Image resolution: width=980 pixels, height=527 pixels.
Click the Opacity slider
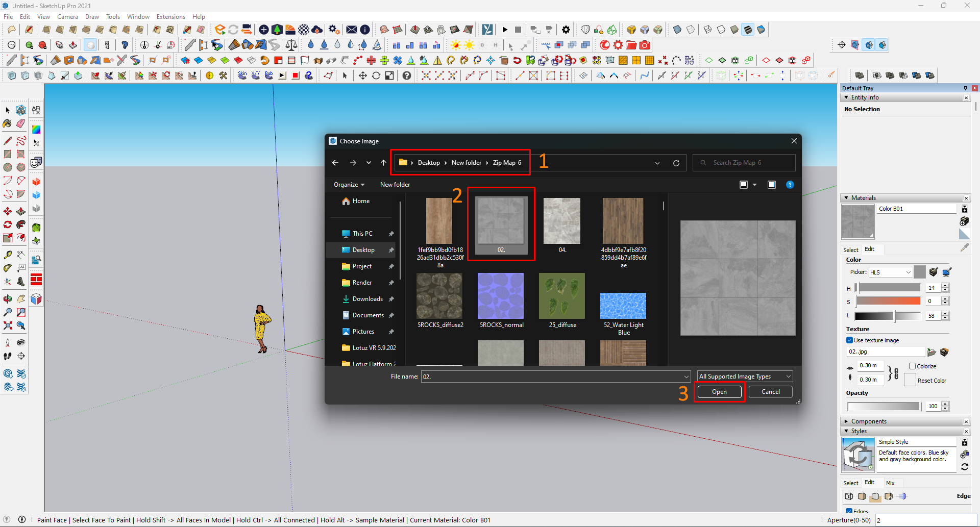[x=884, y=406]
